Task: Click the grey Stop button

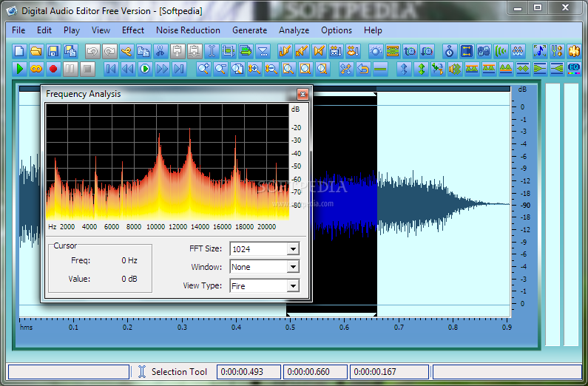Action: click(87, 69)
